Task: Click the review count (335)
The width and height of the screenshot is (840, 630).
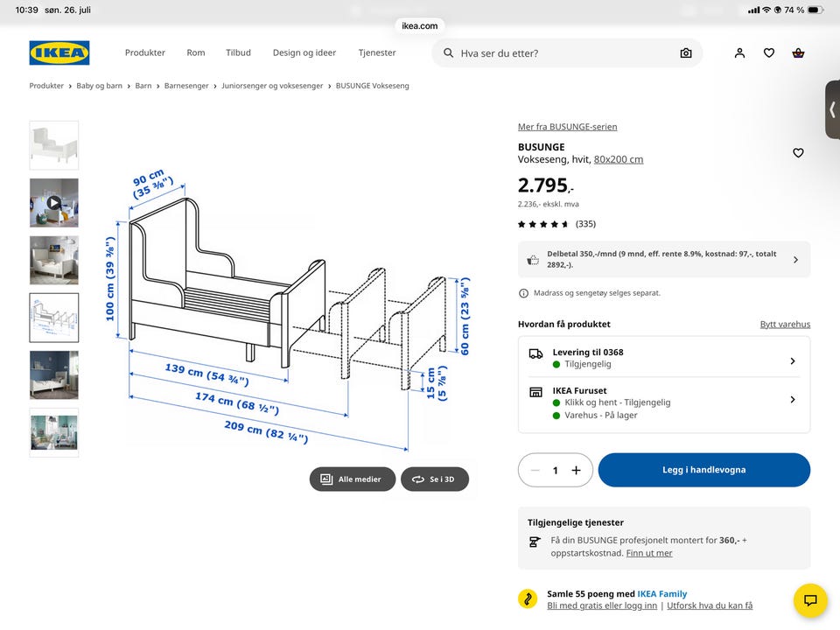Action: tap(585, 224)
